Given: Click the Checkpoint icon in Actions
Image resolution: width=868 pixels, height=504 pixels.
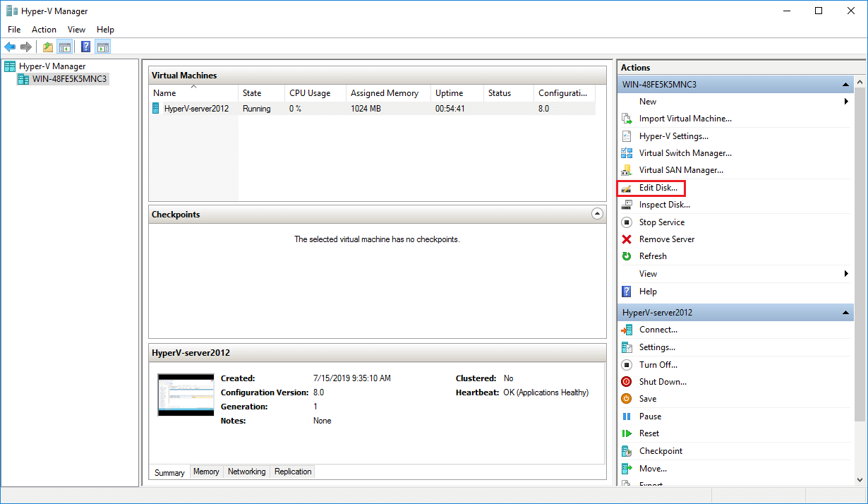Looking at the screenshot, I should 626,451.
